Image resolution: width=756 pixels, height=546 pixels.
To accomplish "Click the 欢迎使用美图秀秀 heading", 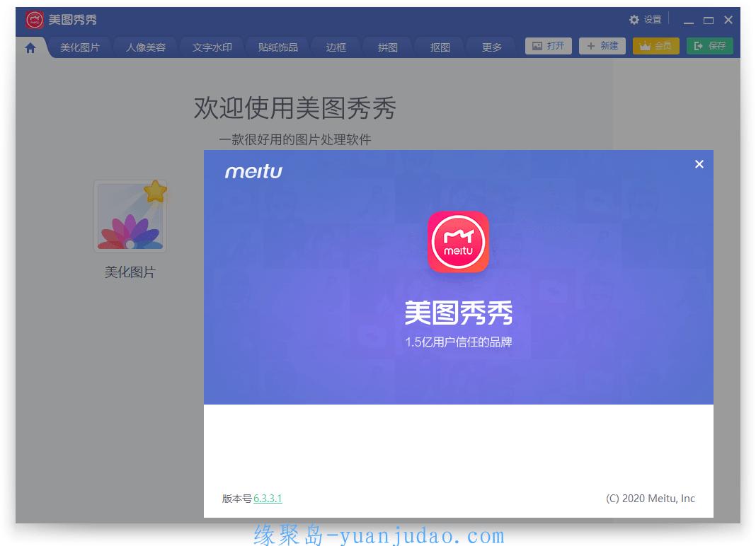I will pyautogui.click(x=294, y=108).
